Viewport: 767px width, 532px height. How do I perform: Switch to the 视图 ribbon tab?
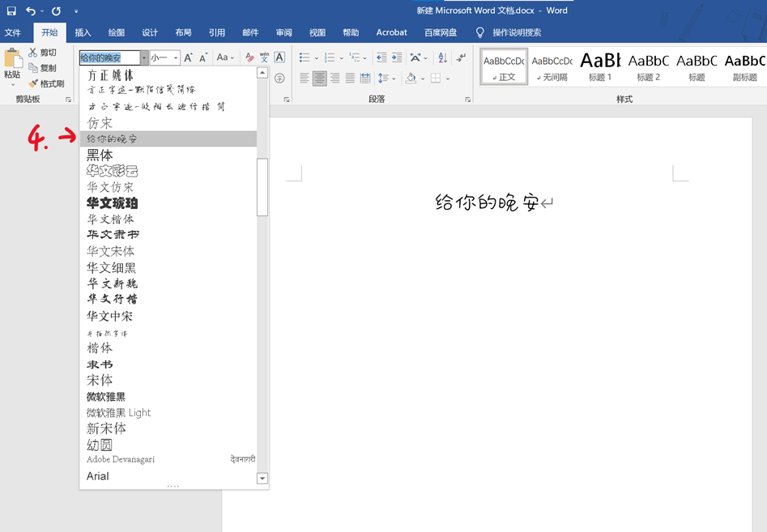(x=317, y=32)
